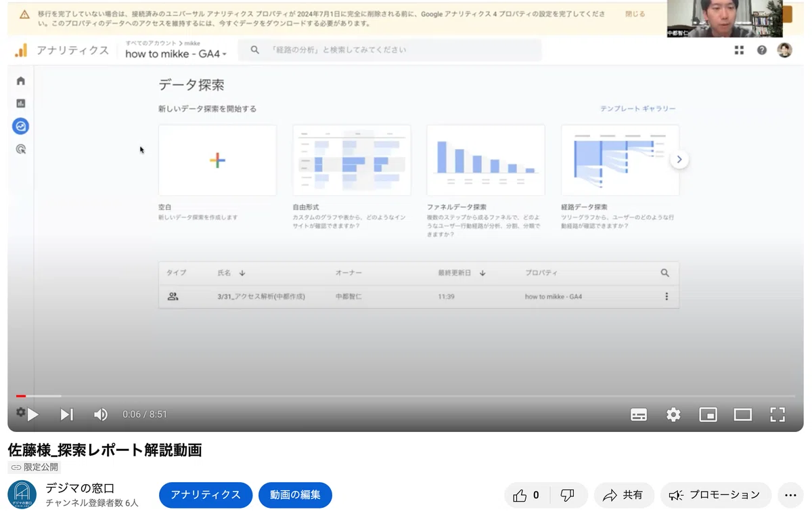Open the Google apps grid icon

739,50
